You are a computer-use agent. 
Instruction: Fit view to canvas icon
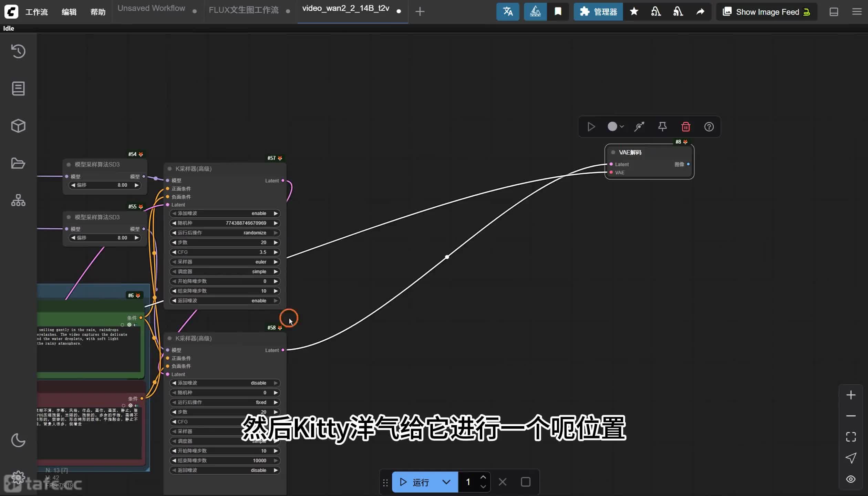click(851, 437)
